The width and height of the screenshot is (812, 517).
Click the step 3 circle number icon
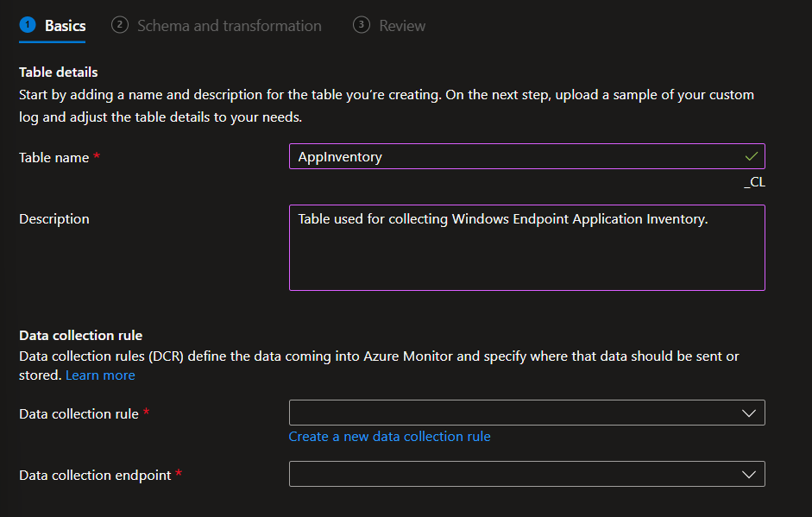click(x=361, y=25)
